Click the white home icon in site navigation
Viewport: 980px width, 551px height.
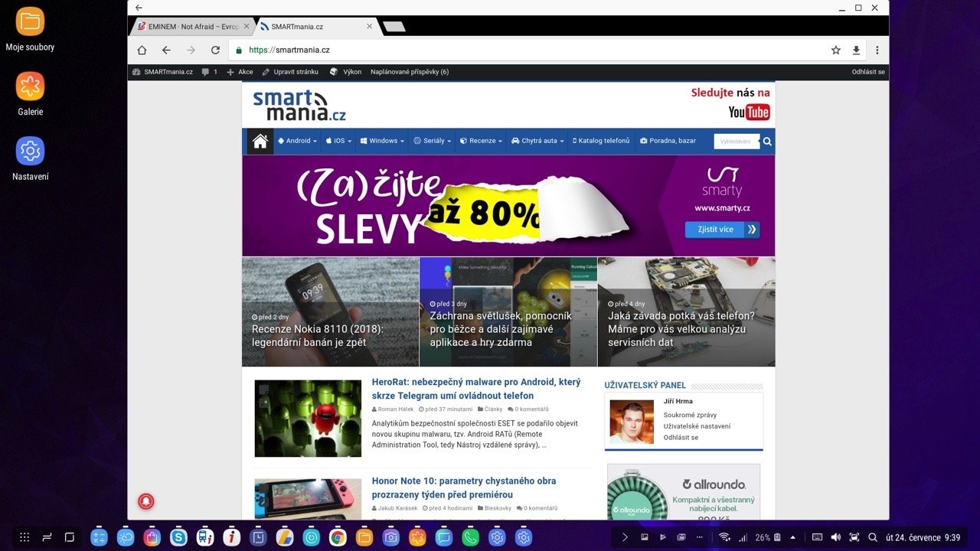260,141
